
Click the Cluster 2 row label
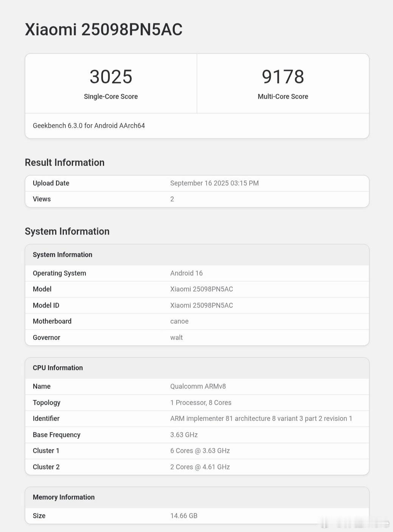point(46,467)
